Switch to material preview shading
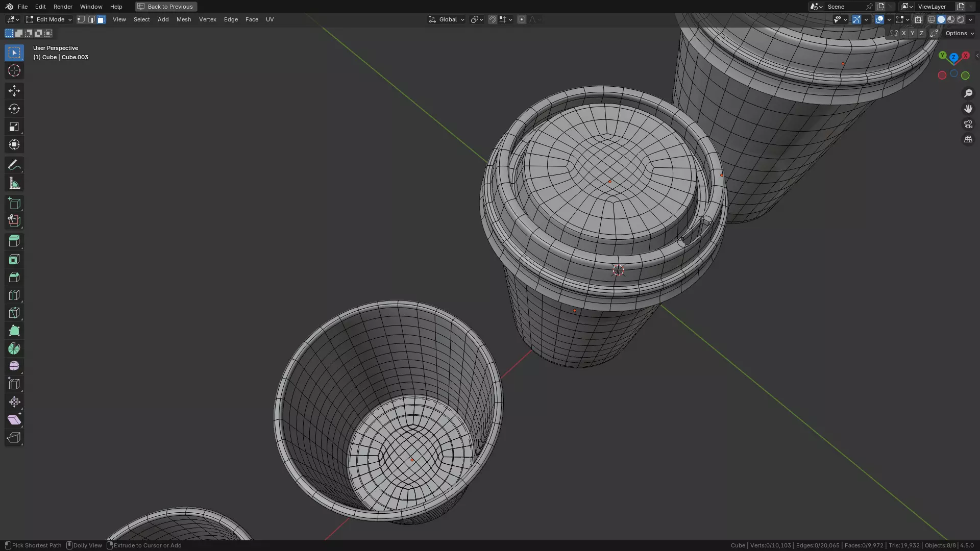This screenshot has height=551, width=980. [x=951, y=19]
